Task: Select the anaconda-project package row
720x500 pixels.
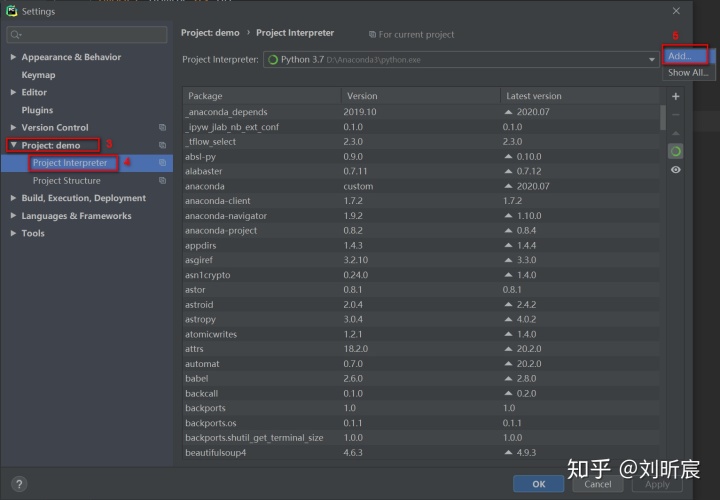Action: (421, 230)
